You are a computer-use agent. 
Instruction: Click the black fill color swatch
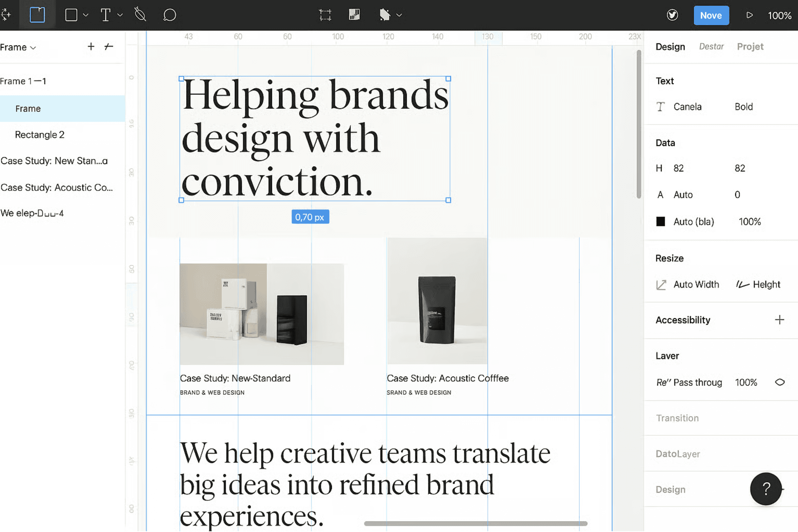click(x=660, y=222)
